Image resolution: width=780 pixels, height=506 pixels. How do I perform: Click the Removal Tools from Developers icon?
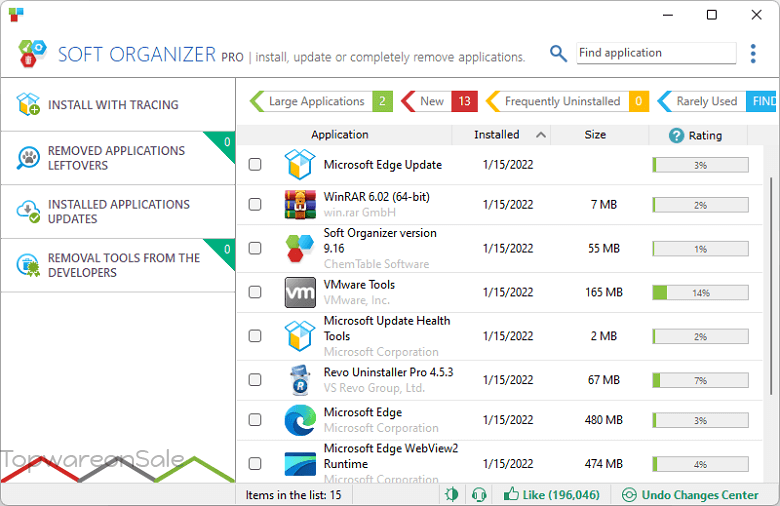[x=28, y=265]
